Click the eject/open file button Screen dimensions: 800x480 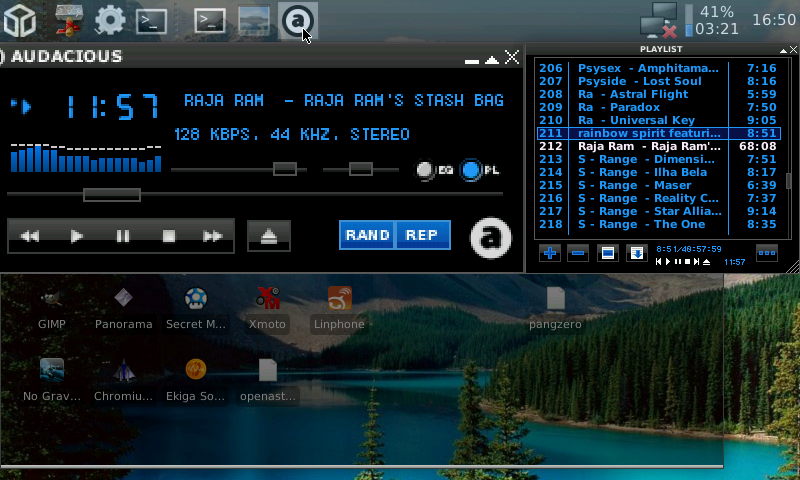coord(269,236)
